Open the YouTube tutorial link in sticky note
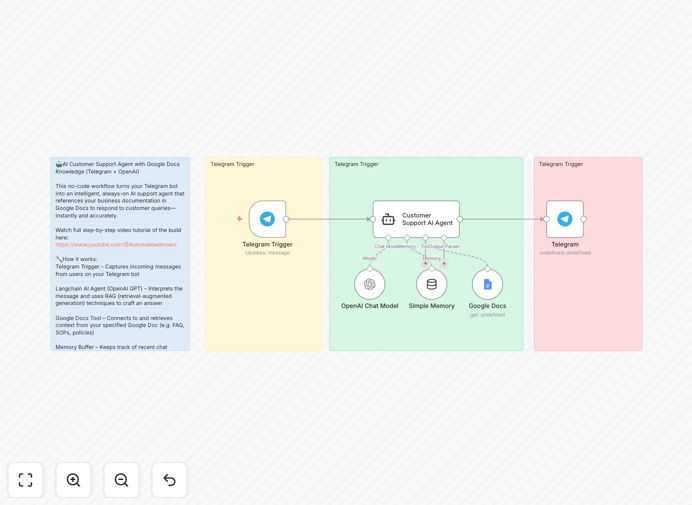Screen dimensions: 692x505 tap(116, 245)
